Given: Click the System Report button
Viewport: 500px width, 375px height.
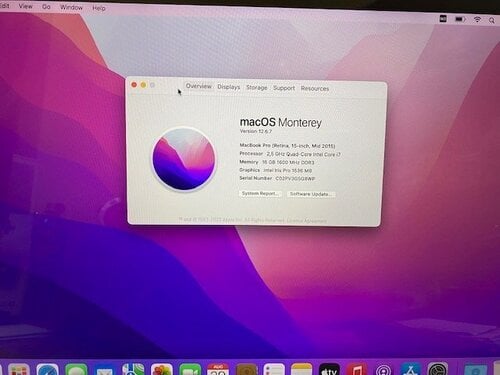Looking at the screenshot, I should tap(260, 194).
